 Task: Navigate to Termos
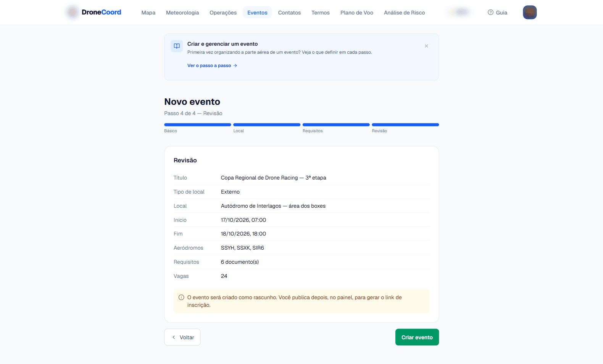321,13
